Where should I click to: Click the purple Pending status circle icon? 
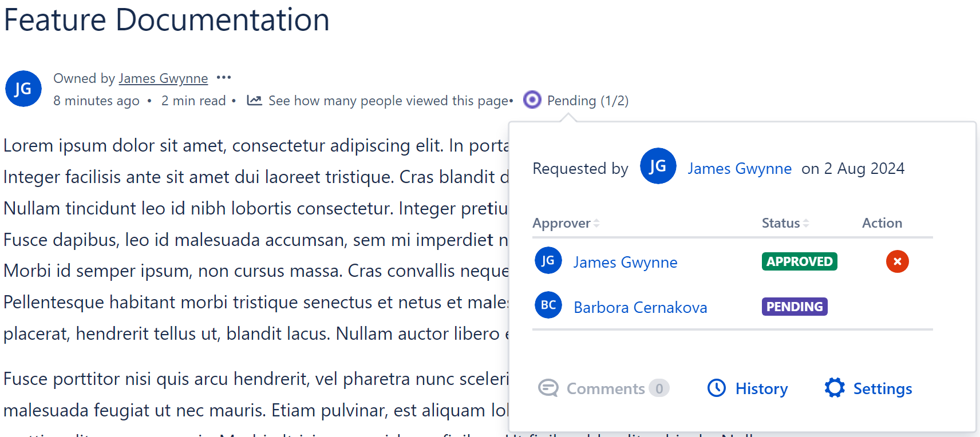(532, 100)
